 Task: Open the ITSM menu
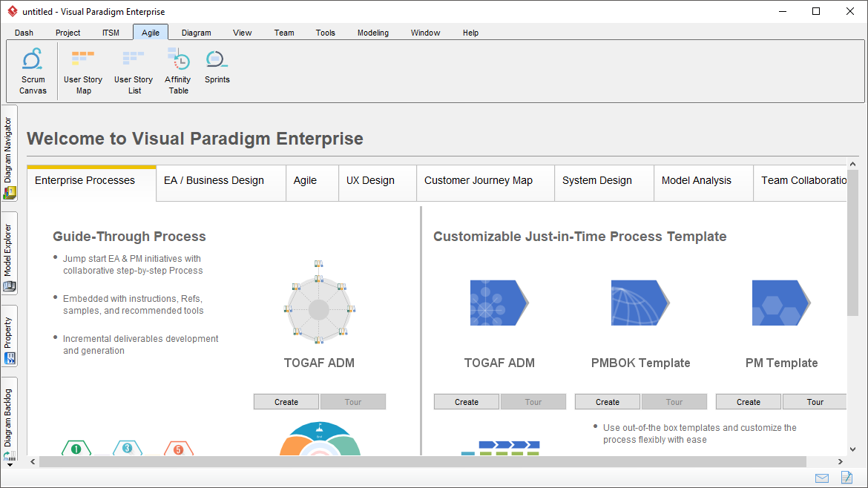click(111, 33)
